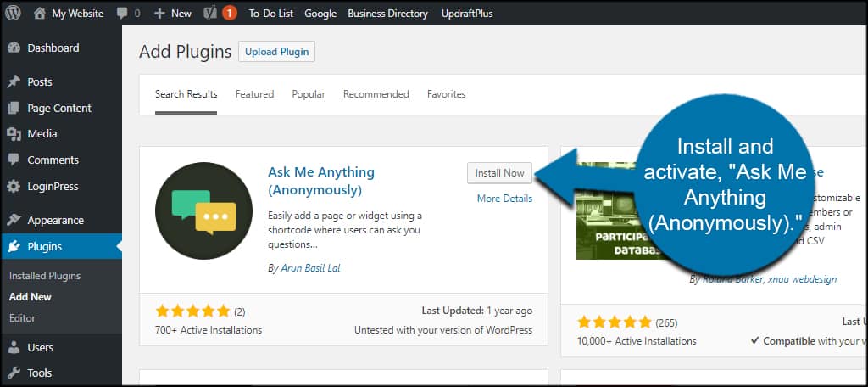Image resolution: width=868 pixels, height=387 pixels.
Task: Click the home icon beside My Website
Action: (x=39, y=14)
